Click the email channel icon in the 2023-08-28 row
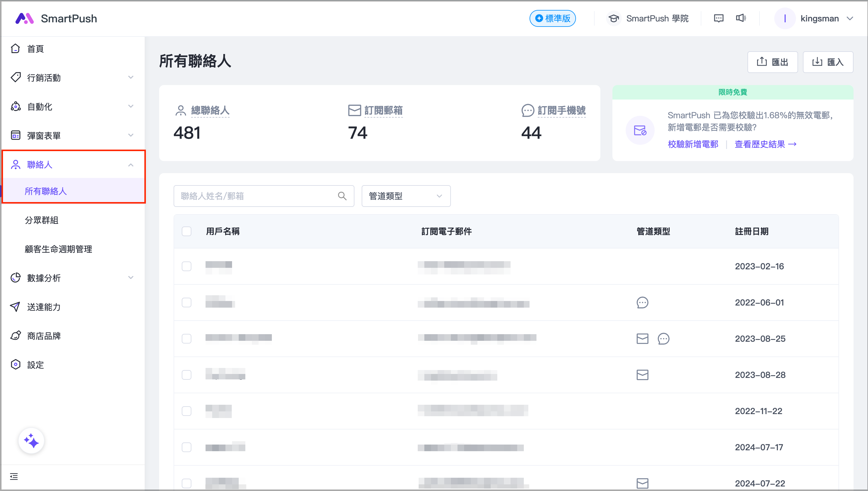Viewport: 868px width, 491px height. [642, 375]
